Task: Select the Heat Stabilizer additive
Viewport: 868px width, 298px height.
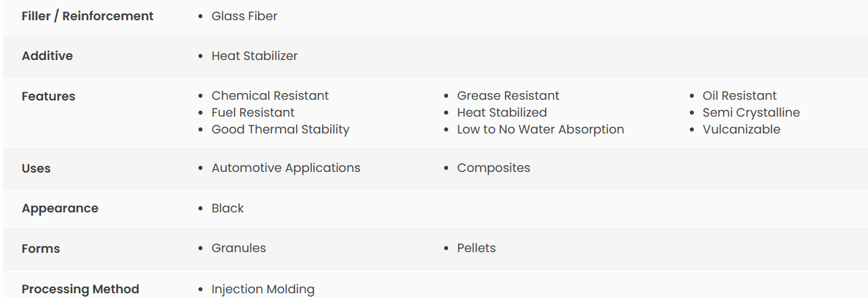Action: (x=254, y=56)
